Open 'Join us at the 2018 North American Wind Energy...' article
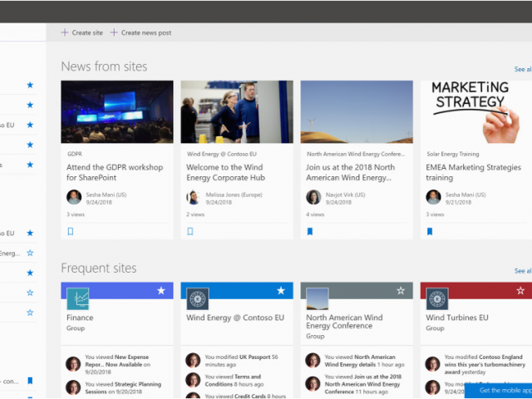The width and height of the screenshot is (532, 399). 351,172
